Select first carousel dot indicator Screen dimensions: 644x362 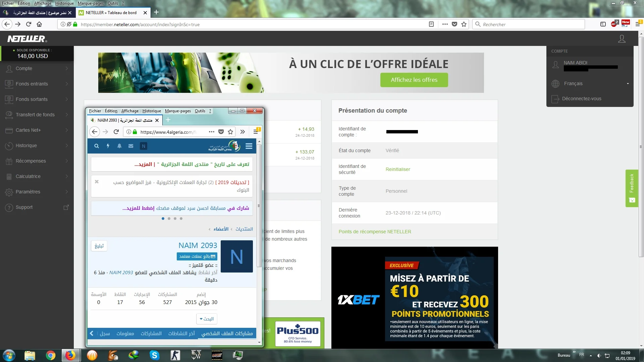(x=163, y=219)
